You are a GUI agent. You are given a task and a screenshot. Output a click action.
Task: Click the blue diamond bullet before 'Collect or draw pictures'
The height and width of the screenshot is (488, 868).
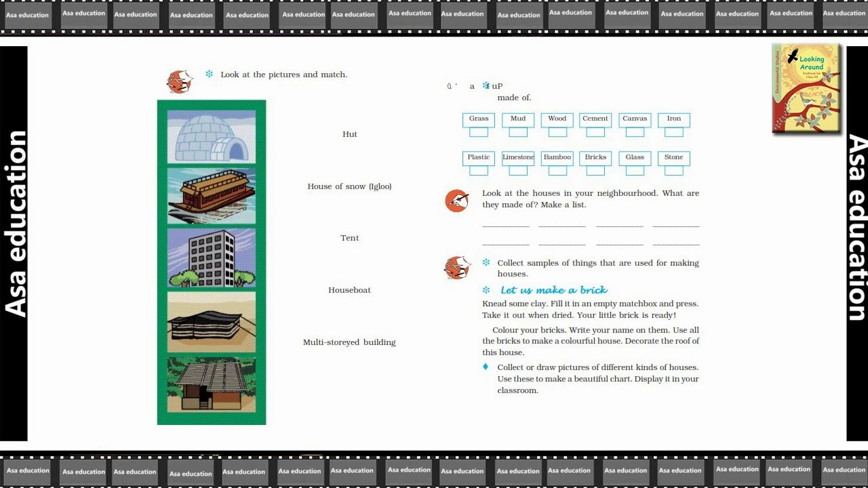pyautogui.click(x=486, y=367)
